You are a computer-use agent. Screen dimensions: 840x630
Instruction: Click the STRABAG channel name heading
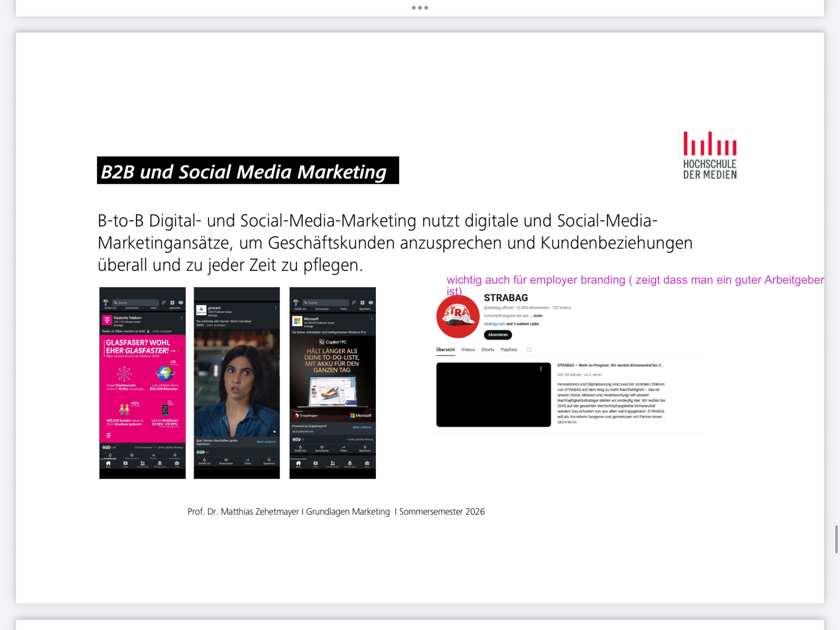tap(506, 298)
